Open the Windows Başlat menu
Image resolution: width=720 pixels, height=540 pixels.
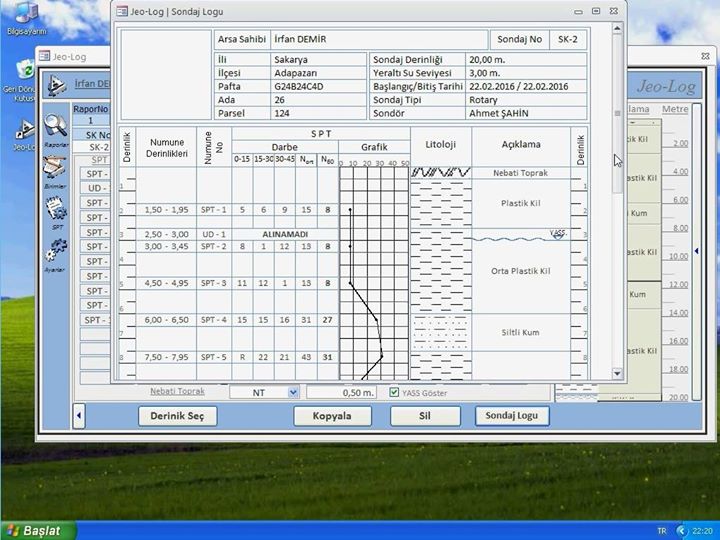(38, 531)
